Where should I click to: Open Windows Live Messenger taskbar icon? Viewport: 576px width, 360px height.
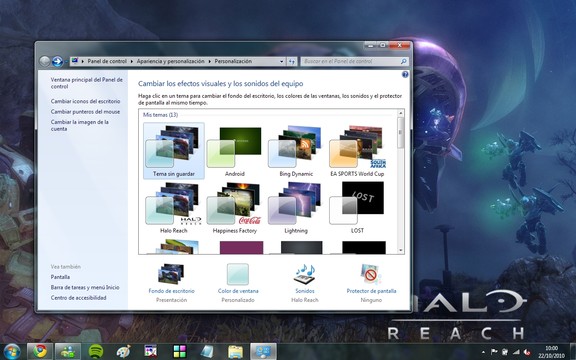click(x=68, y=352)
